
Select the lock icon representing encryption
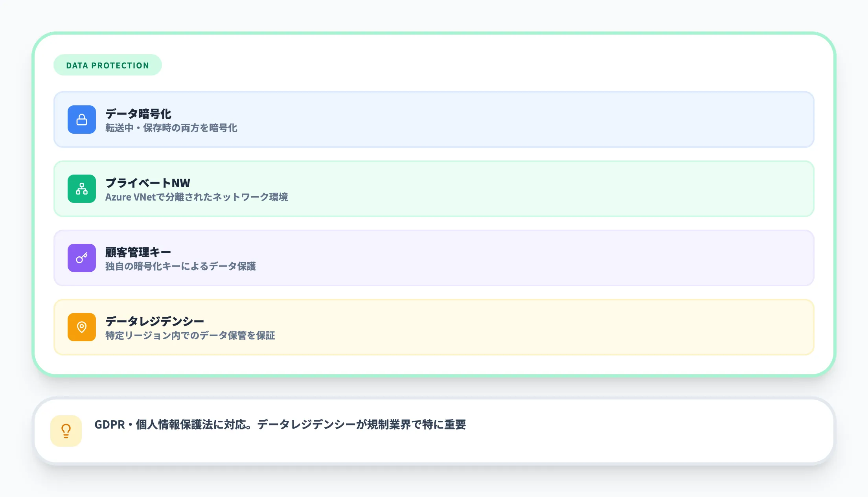click(x=81, y=119)
